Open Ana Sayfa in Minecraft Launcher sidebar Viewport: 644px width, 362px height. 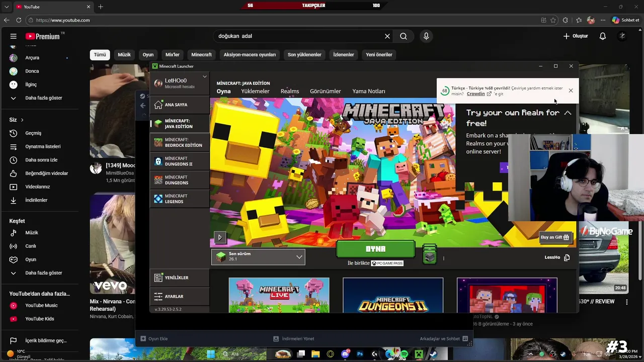tap(180, 105)
